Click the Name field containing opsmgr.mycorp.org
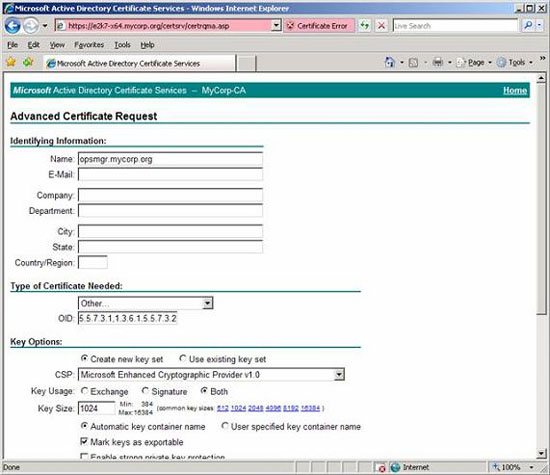 (x=170, y=159)
